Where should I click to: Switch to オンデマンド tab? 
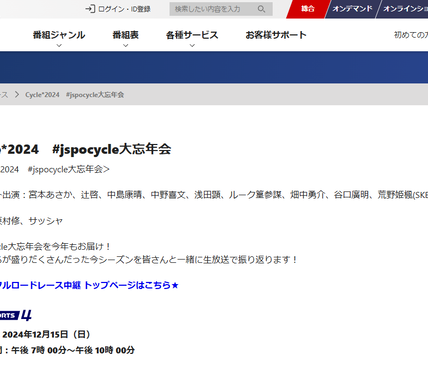352,9
